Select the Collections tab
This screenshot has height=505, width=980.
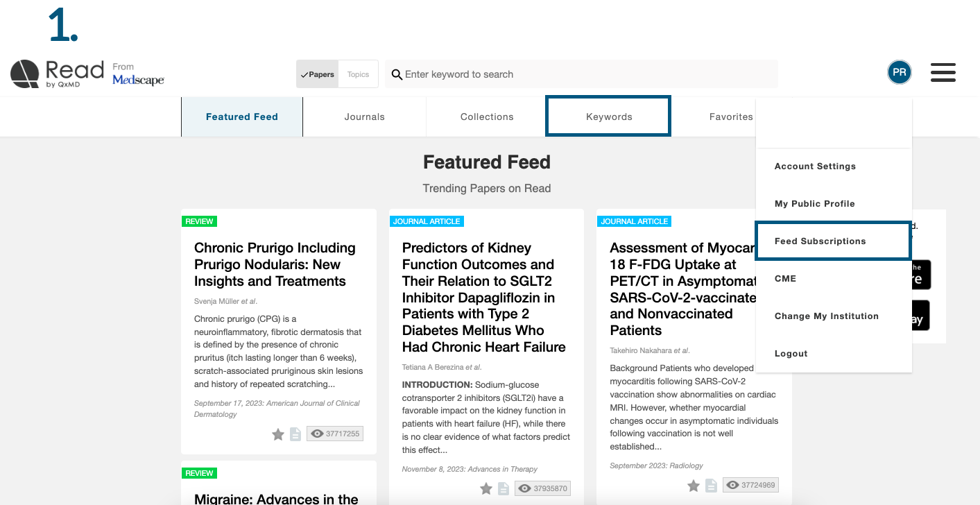[x=487, y=117]
